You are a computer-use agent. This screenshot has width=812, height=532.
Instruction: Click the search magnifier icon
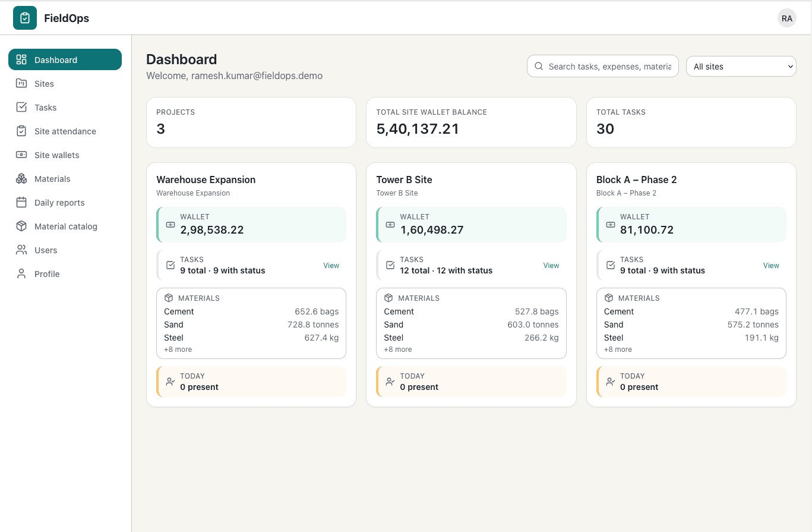pyautogui.click(x=539, y=66)
